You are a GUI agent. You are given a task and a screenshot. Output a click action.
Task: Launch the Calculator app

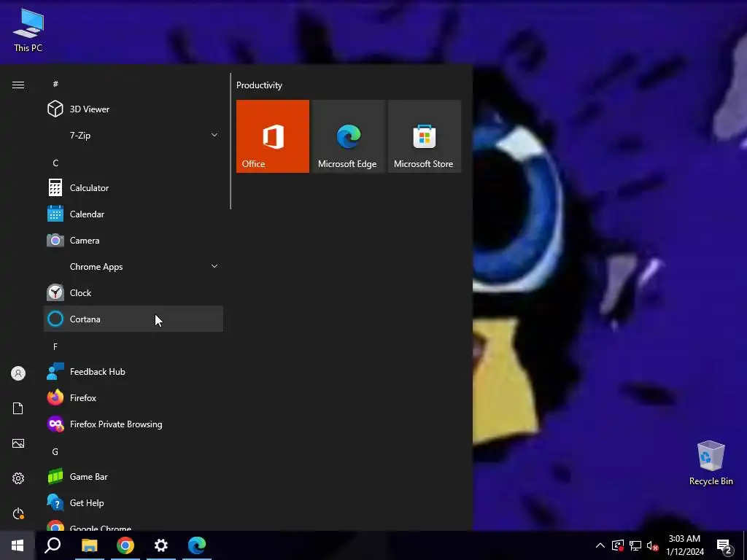tap(133, 187)
